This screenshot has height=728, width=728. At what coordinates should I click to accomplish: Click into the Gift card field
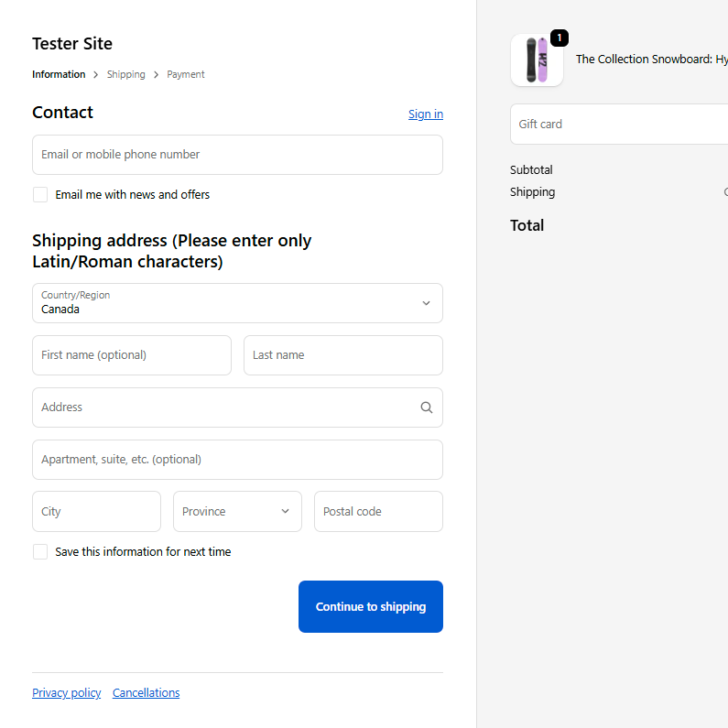[619, 124]
